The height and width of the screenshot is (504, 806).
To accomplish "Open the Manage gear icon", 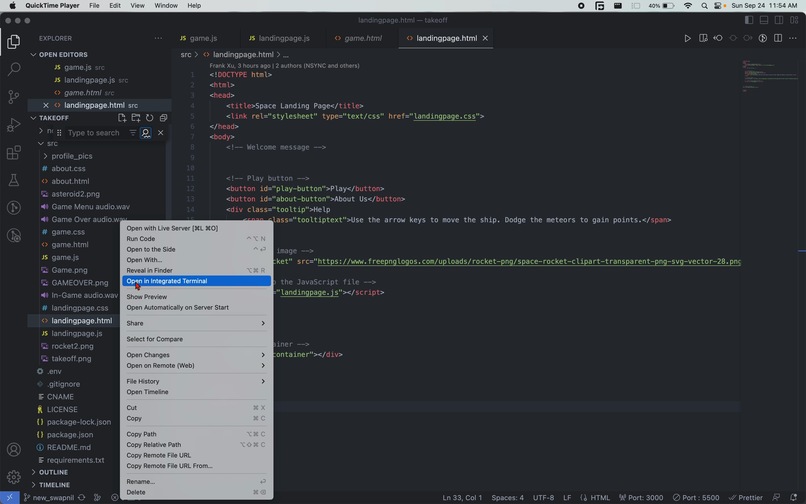I will [x=14, y=477].
